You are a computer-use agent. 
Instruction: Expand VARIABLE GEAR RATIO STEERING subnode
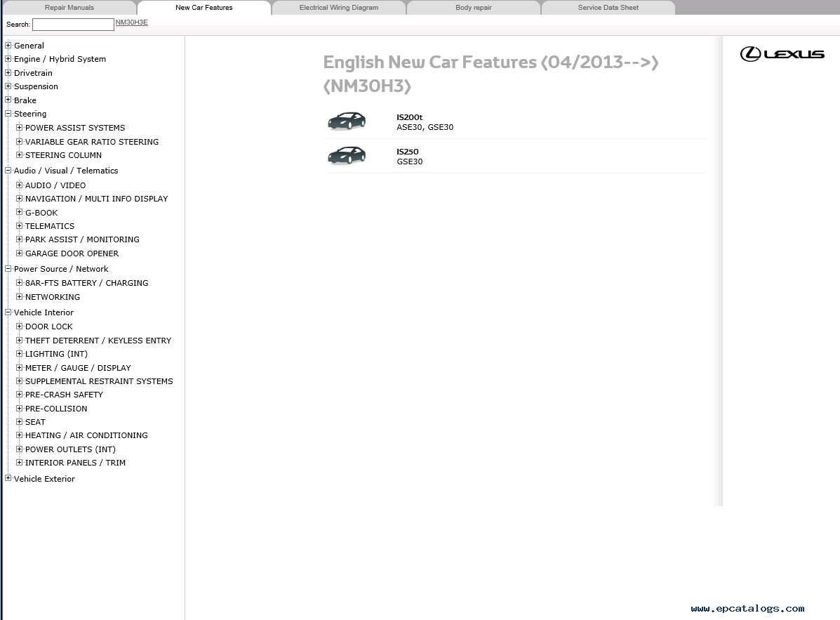click(19, 141)
